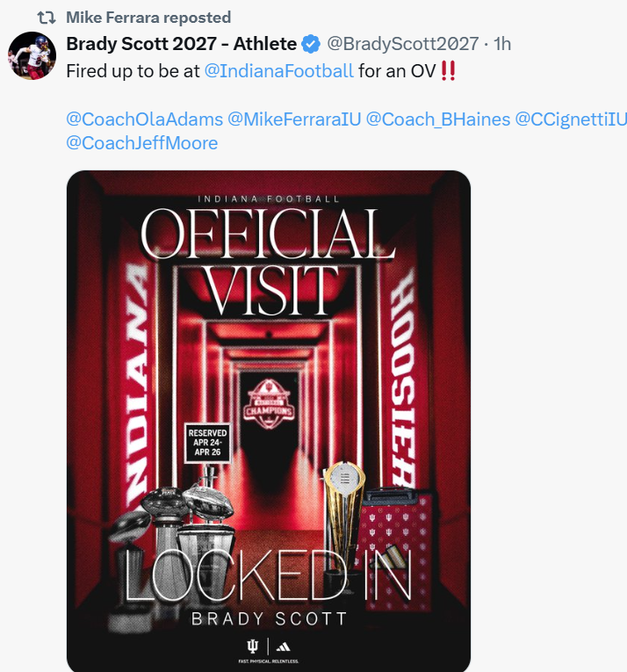Viewport: 627px width, 672px height.
Task: Click the repost arrows icon
Action: point(46,18)
